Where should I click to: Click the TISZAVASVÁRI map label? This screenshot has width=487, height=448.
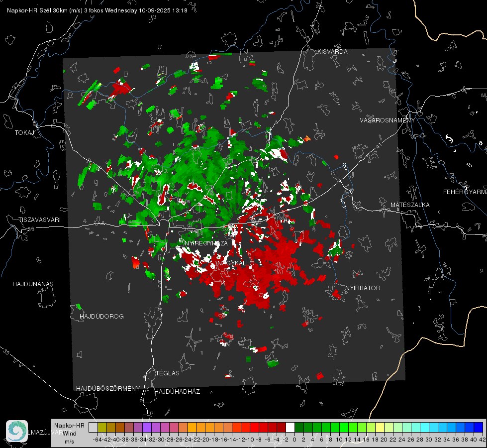[x=40, y=220]
